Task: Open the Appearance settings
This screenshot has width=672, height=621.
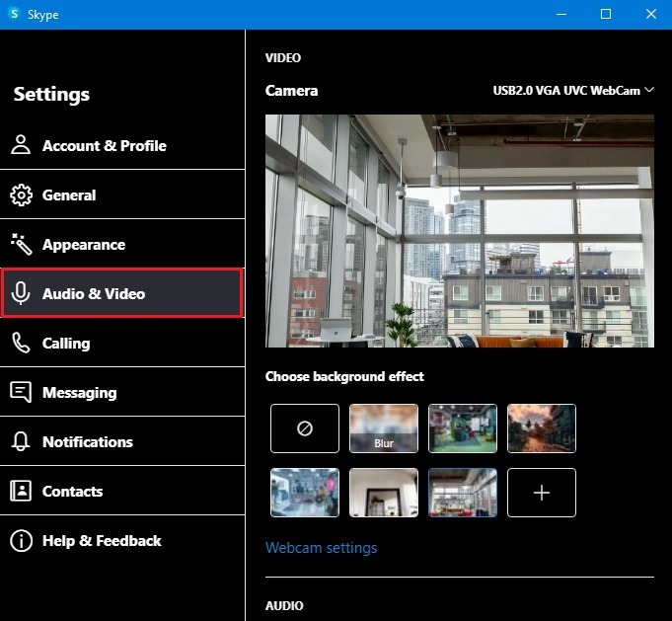Action: [x=122, y=244]
